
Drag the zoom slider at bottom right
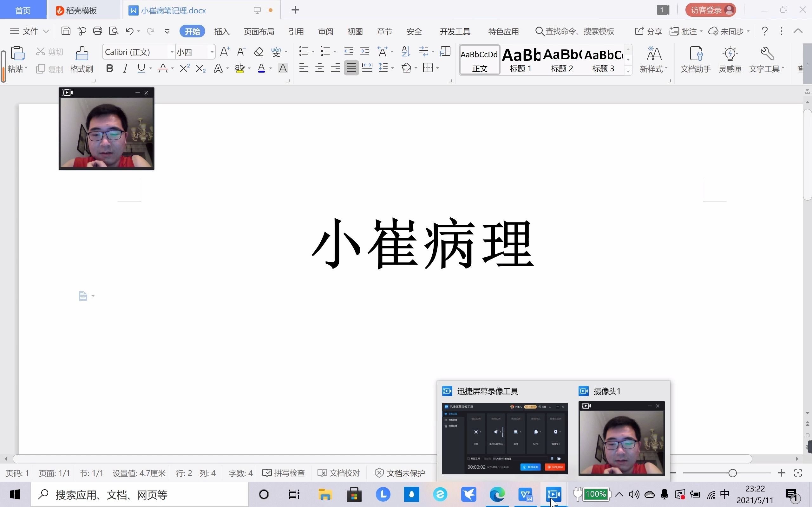pos(733,473)
